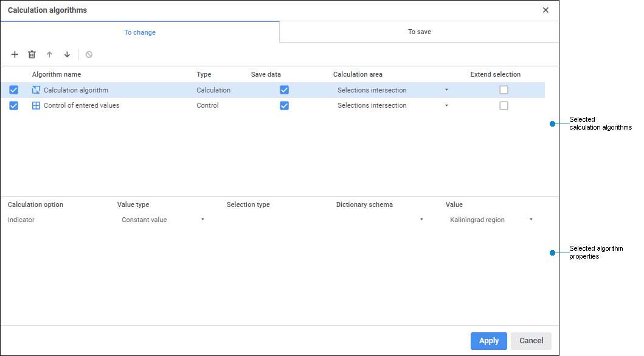Switch to the To save tab
This screenshot has width=644, height=356.
[x=420, y=32]
